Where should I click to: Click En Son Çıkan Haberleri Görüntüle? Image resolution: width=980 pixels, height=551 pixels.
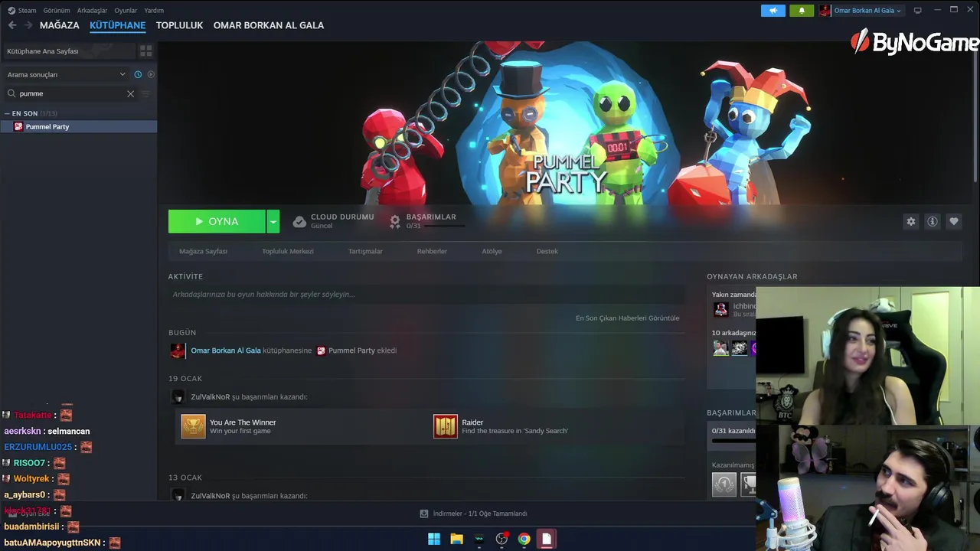tap(627, 318)
